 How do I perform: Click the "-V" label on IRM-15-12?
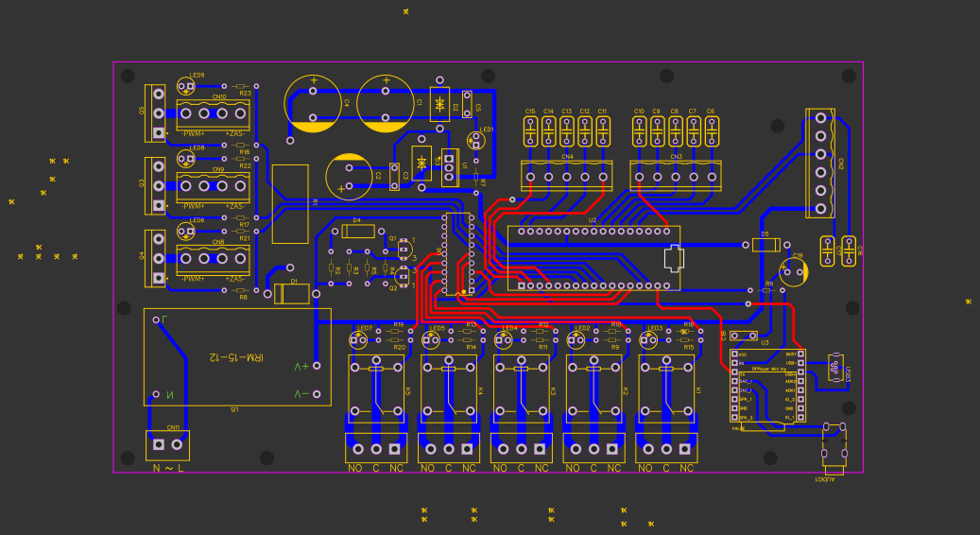click(301, 394)
